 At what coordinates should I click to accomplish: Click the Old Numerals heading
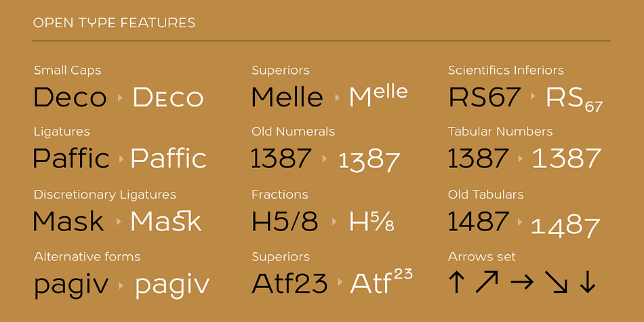(294, 132)
